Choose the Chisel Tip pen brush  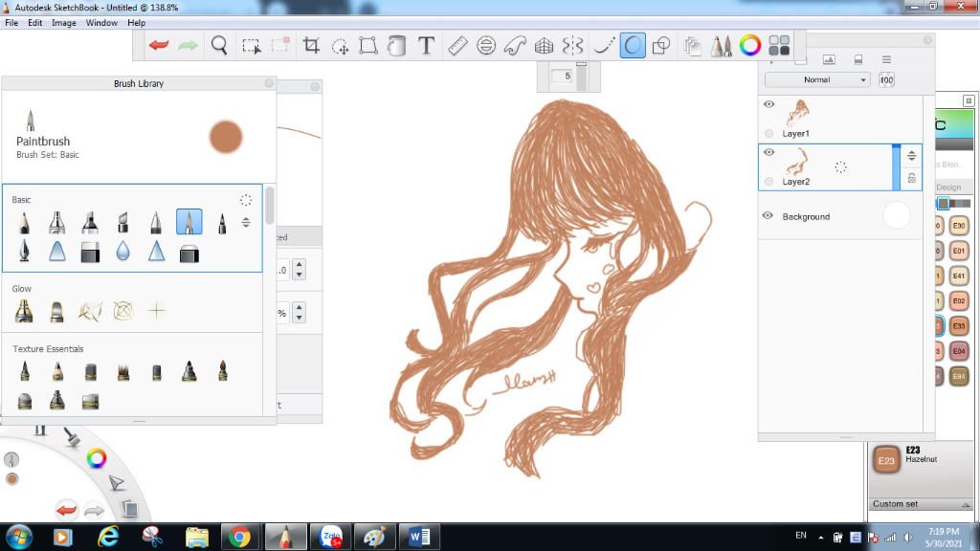[123, 222]
